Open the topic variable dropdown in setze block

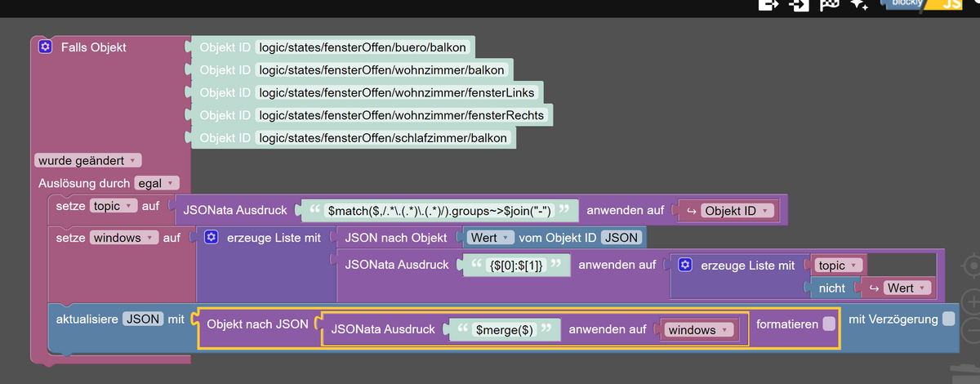(x=114, y=207)
